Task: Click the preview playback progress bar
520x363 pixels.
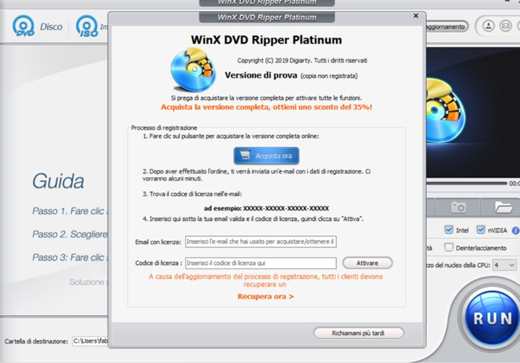Action: pyautogui.click(x=467, y=183)
